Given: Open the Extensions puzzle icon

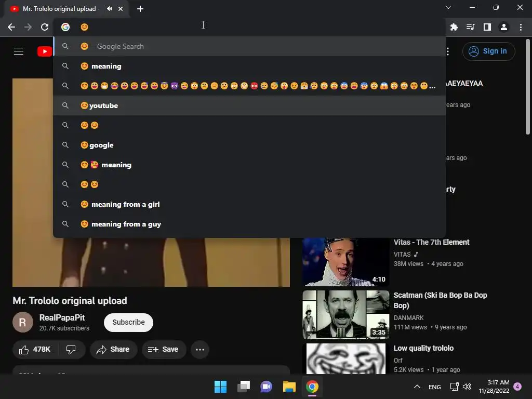Looking at the screenshot, I should coord(454,27).
